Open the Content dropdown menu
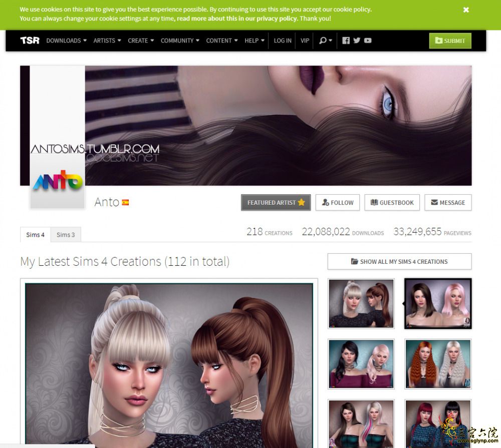Viewport: 501px width, 448px height. tap(222, 41)
